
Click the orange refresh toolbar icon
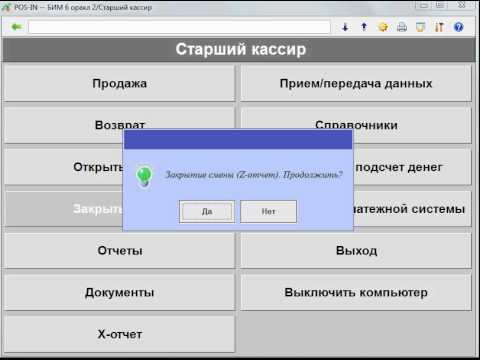[383, 27]
